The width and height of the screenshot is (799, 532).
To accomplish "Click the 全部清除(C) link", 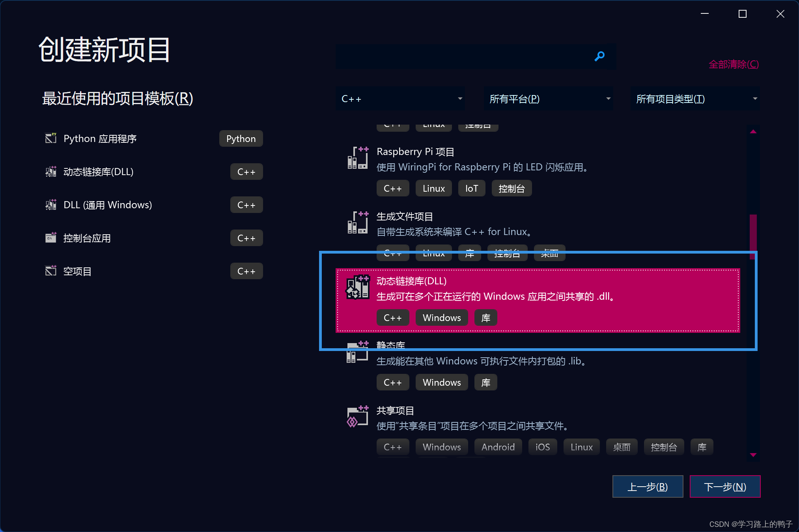I will 734,64.
